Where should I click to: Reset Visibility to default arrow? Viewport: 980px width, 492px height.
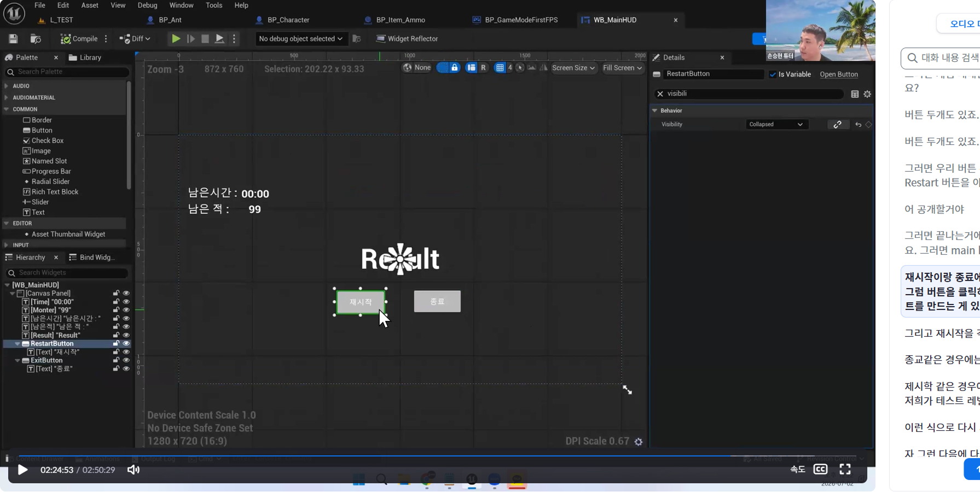[858, 125]
